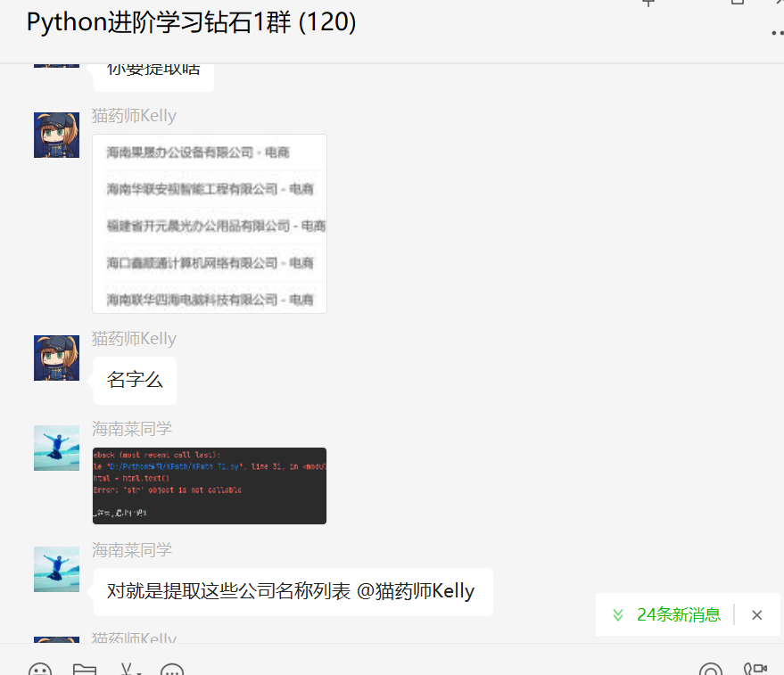784x675 pixels.
Task: Open the dark traceback error screenshot
Action: [210, 486]
